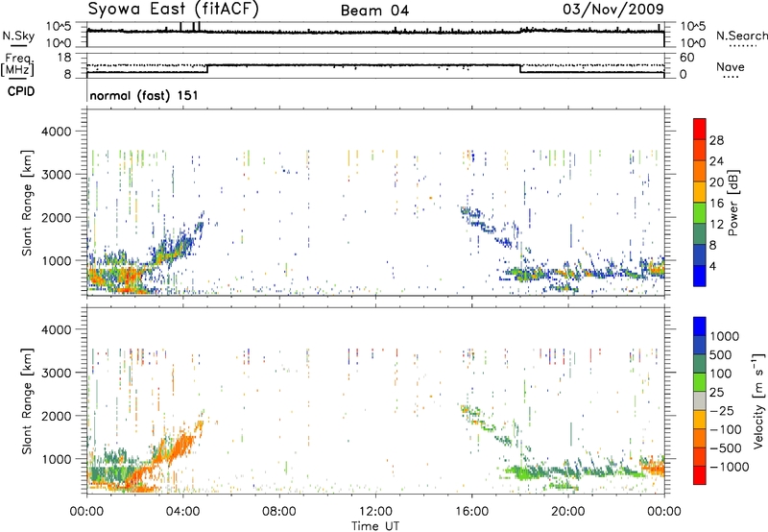Click the '28' value on the power colorbar
This screenshot has height=532, width=768.
[x=716, y=140]
